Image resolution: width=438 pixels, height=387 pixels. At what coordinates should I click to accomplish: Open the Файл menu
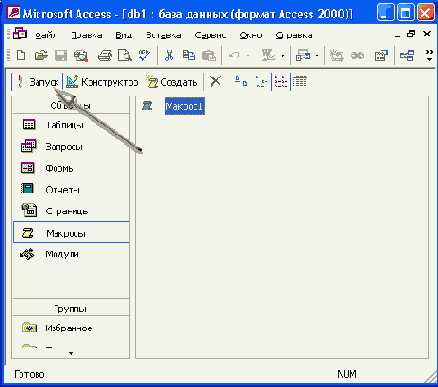click(46, 35)
